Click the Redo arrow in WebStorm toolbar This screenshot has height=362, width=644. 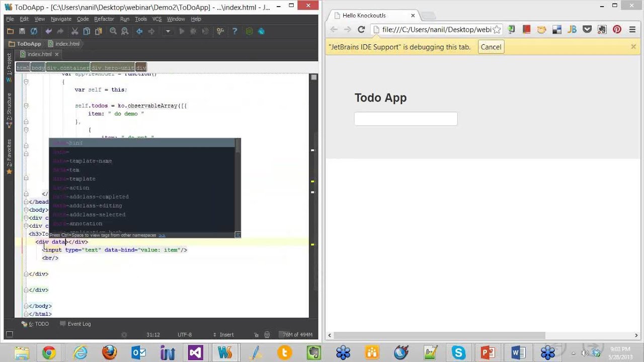tap(60, 31)
